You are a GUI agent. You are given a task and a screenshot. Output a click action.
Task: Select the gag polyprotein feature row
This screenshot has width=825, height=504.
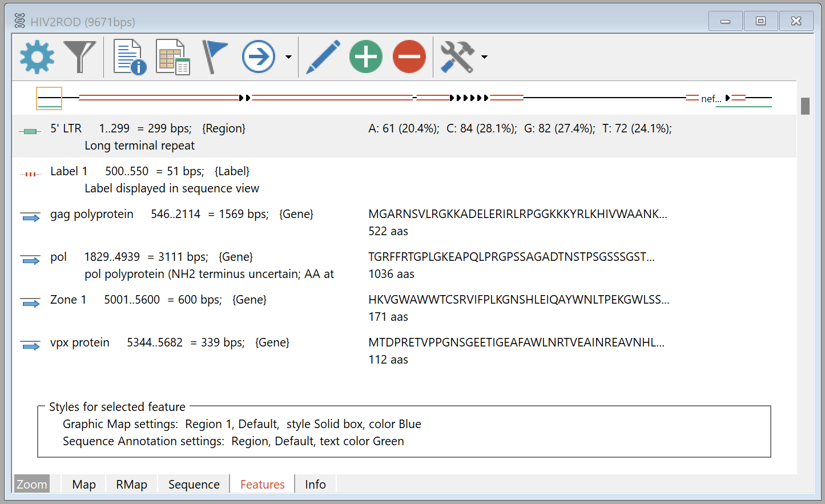pyautogui.click(x=91, y=214)
